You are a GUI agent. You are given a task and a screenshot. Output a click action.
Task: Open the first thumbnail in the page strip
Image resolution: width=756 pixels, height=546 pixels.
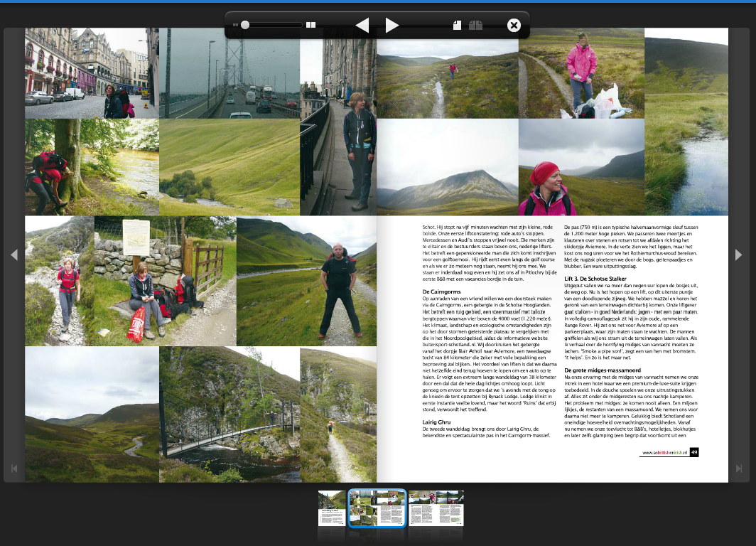coord(331,508)
